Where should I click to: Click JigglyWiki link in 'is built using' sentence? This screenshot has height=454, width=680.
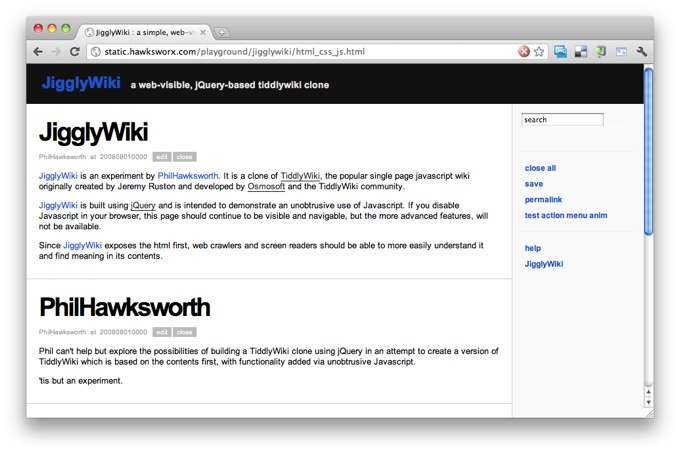pos(58,205)
